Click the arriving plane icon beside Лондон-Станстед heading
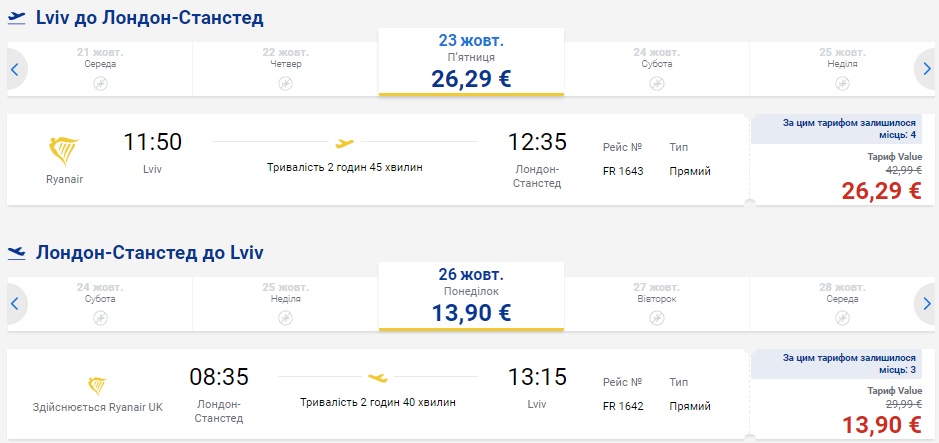This screenshot has width=939, height=443. (17, 251)
